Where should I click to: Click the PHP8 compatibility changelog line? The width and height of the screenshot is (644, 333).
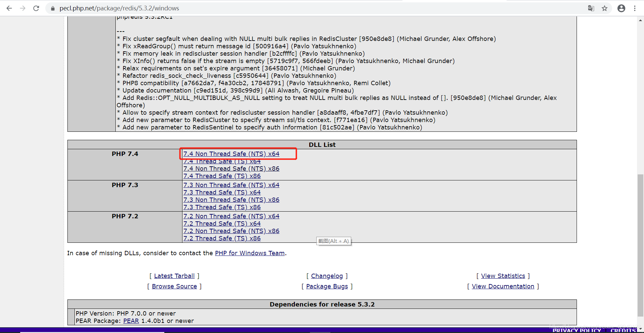coord(254,83)
